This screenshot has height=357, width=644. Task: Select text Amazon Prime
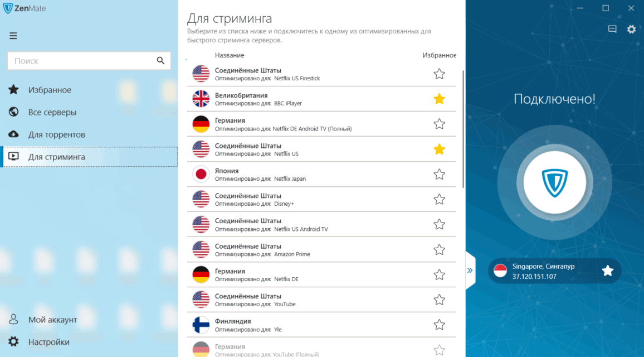point(292,254)
